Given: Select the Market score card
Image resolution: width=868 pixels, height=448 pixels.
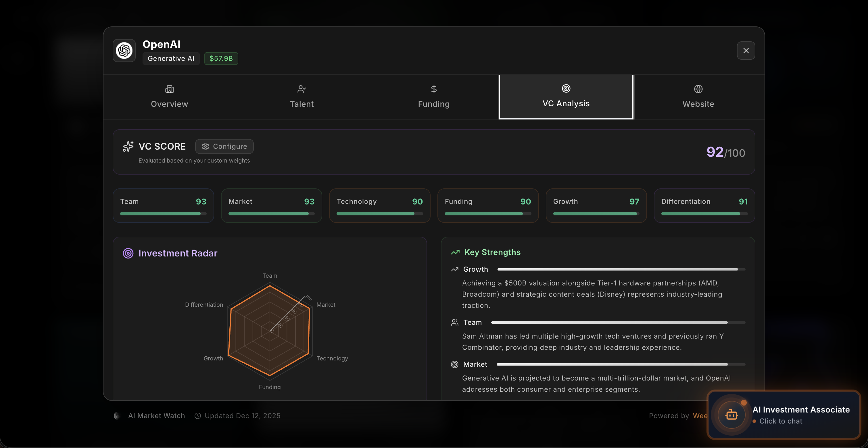Looking at the screenshot, I should point(271,206).
